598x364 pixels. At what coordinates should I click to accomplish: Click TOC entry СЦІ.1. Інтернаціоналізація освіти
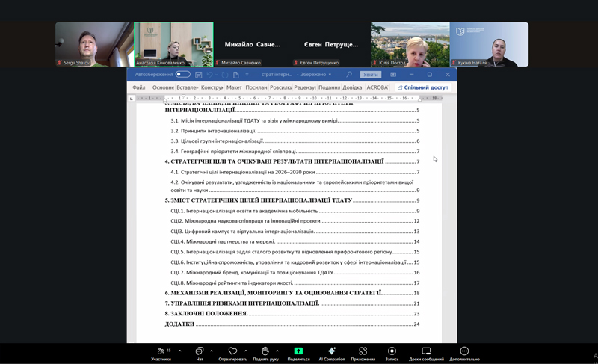(x=295, y=211)
